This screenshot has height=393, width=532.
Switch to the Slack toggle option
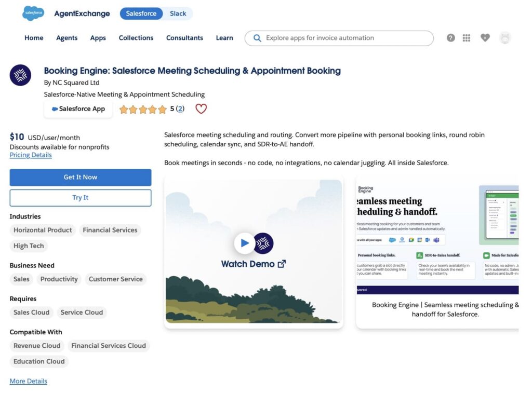(x=178, y=13)
